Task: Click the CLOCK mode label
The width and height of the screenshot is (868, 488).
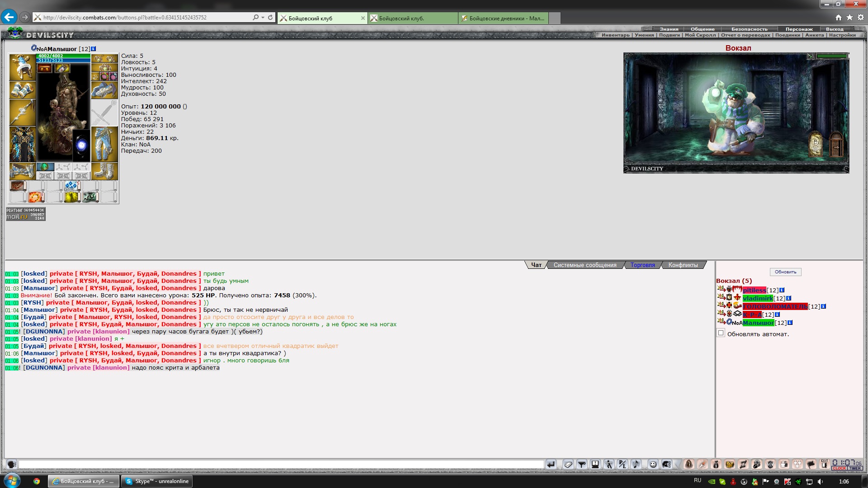Action: (839, 469)
